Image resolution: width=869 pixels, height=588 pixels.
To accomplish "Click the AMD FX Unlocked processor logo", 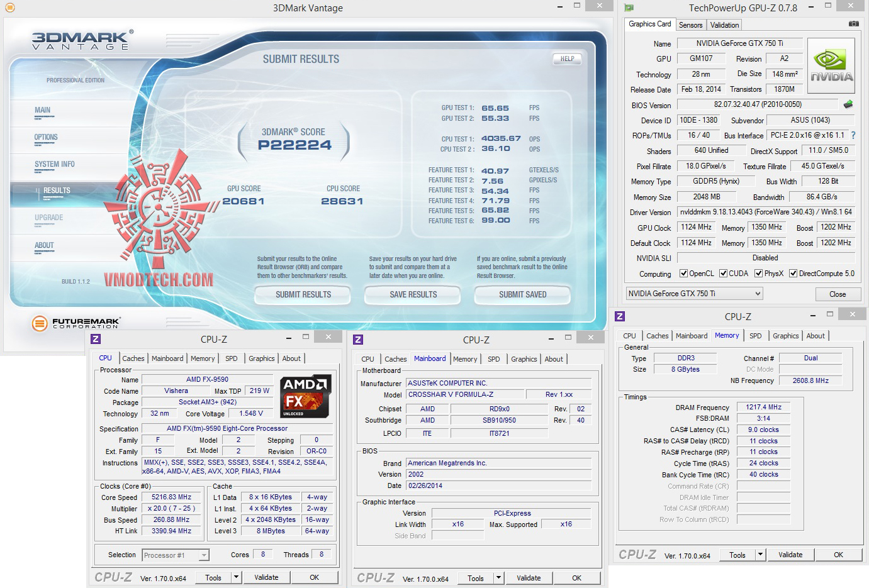I will (305, 396).
